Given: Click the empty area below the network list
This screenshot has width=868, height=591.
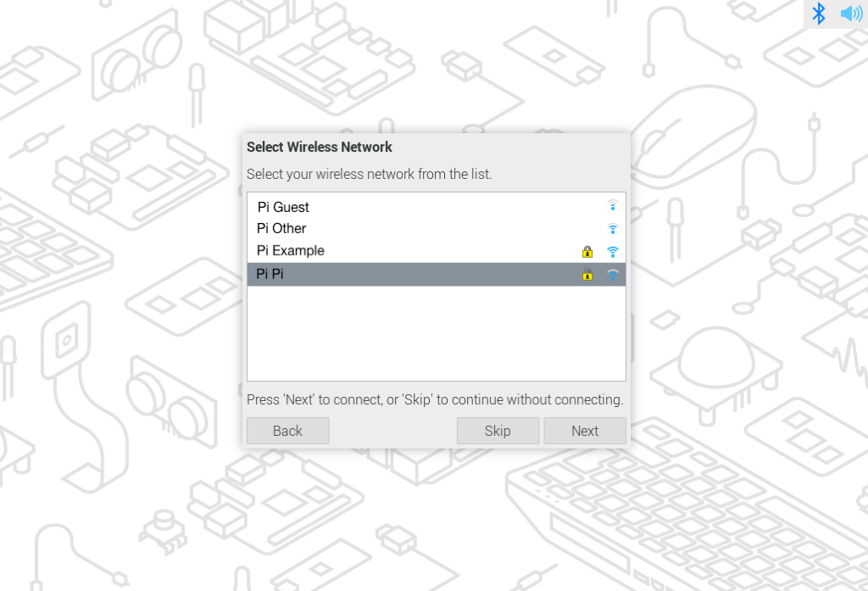Looking at the screenshot, I should pos(437,335).
